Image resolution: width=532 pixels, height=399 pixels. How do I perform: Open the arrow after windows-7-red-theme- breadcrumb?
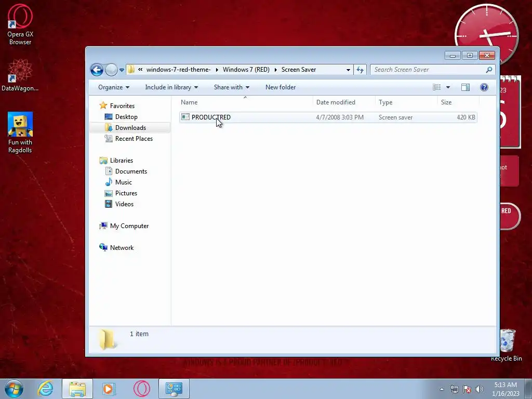pyautogui.click(x=217, y=70)
